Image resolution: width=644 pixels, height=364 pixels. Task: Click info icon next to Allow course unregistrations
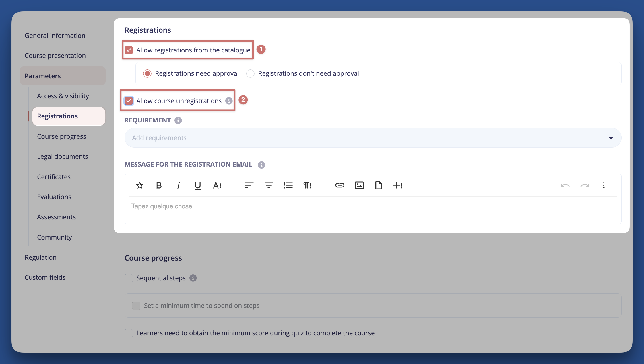(229, 101)
